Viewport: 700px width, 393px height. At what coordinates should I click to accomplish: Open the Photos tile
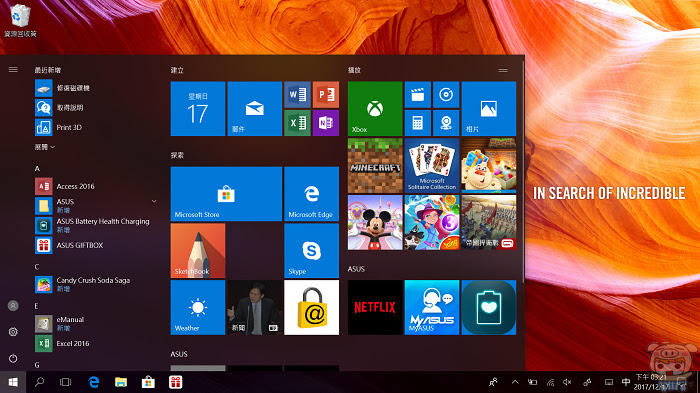point(488,109)
